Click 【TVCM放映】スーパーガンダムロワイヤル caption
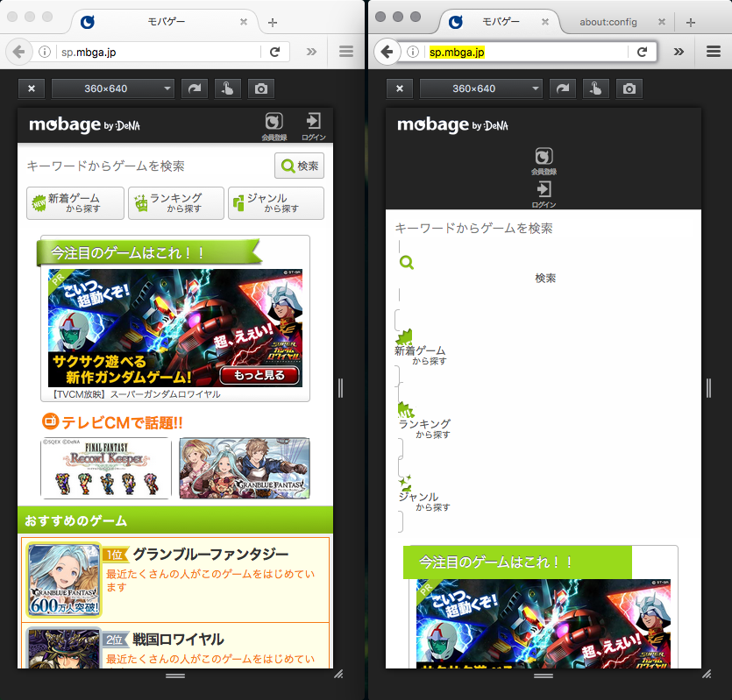The image size is (732, 700). [135, 394]
